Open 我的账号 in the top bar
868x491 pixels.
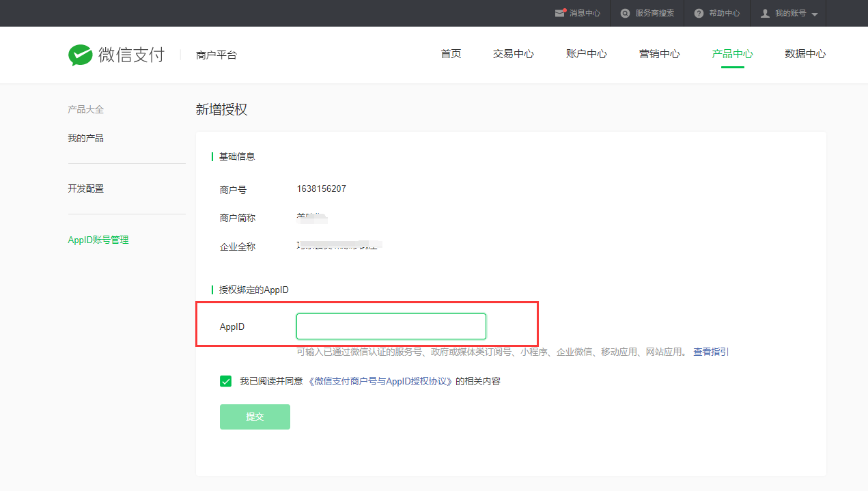(790, 13)
